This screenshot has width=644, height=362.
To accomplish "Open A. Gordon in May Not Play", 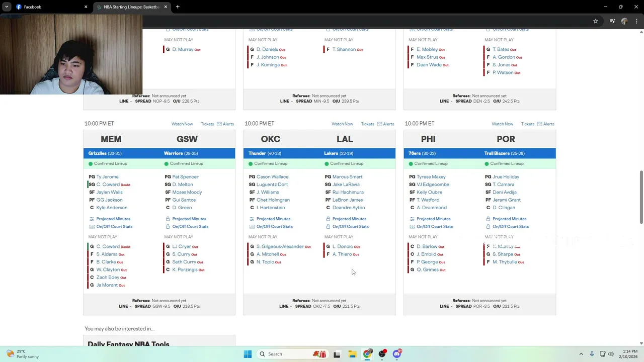I will click(x=504, y=57).
